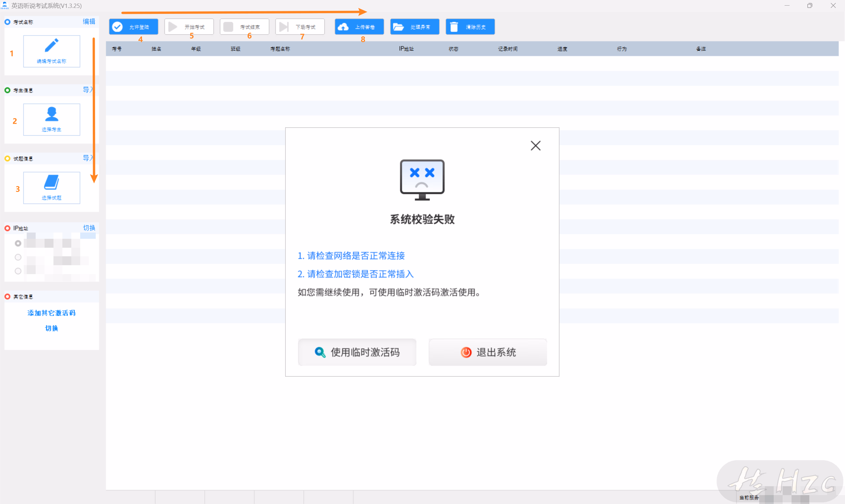
Task: Click the 备注 column header
Action: [x=701, y=49]
